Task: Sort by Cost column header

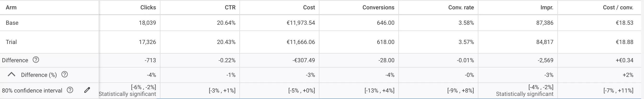Action: 309,7
